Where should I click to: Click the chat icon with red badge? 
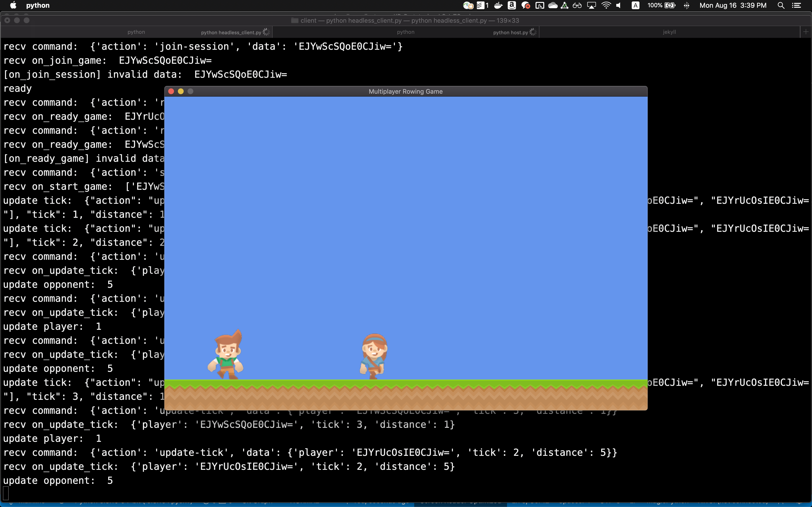(526, 5)
